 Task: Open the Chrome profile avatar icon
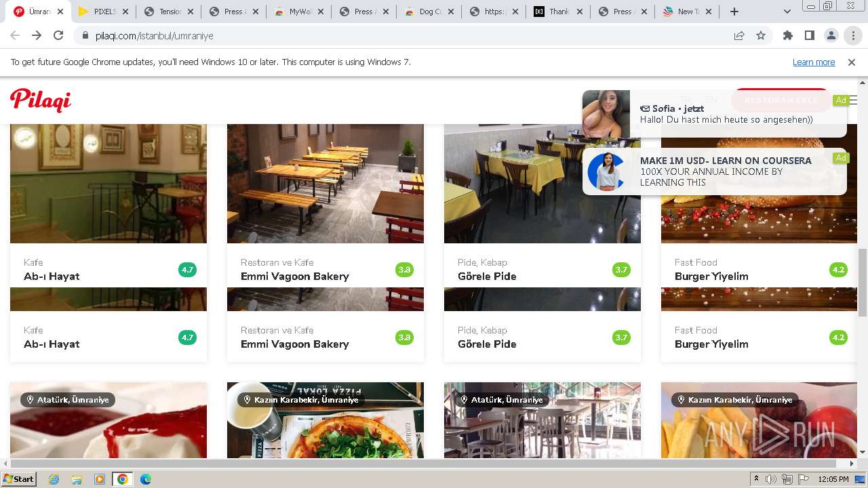coord(831,36)
